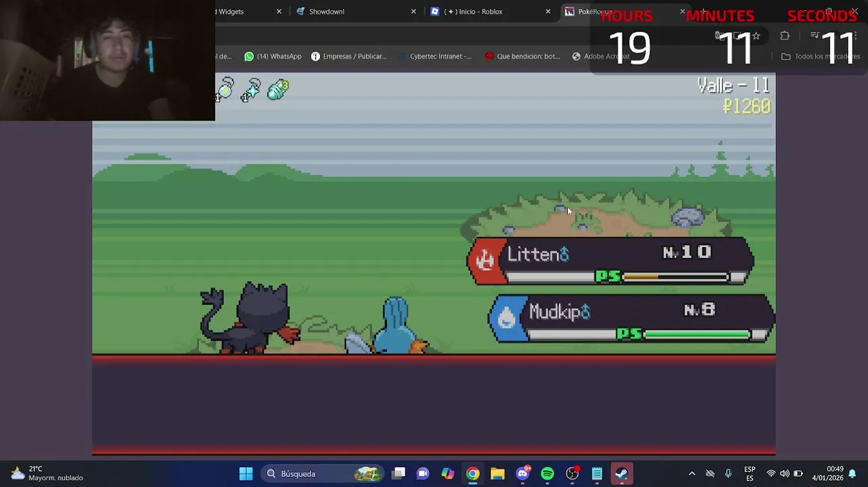868x487 pixels.
Task: Open File Explorer from the taskbar
Action: click(x=497, y=473)
